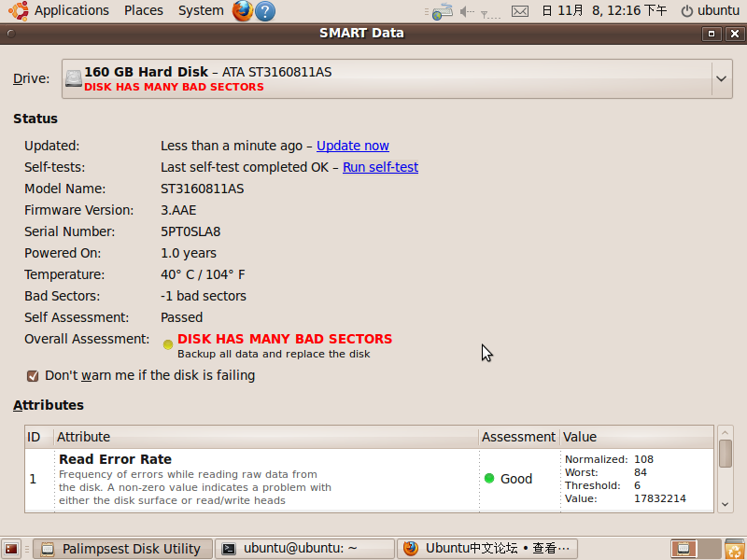Image resolution: width=747 pixels, height=560 pixels.
Task: Open the System menu
Action: coord(201,10)
